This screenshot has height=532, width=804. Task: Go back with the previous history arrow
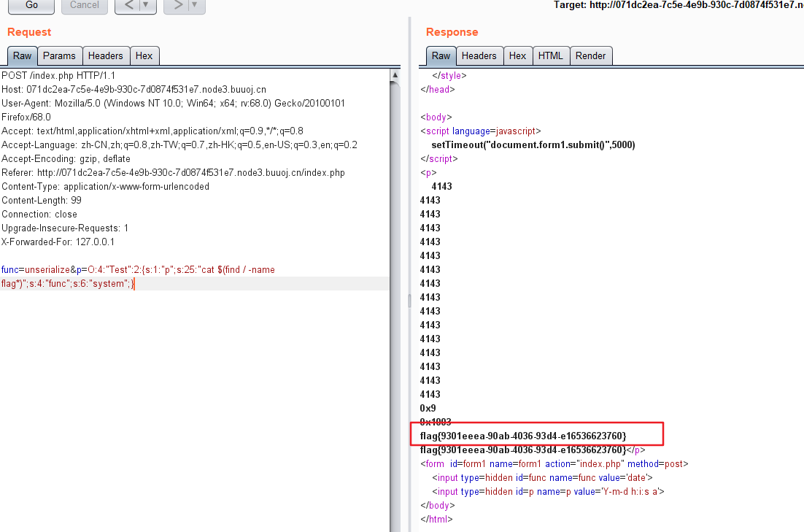(128, 5)
